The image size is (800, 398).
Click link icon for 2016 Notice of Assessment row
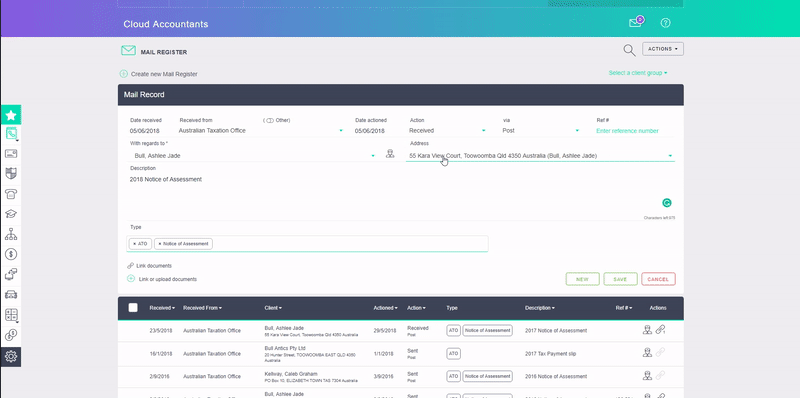(x=660, y=376)
